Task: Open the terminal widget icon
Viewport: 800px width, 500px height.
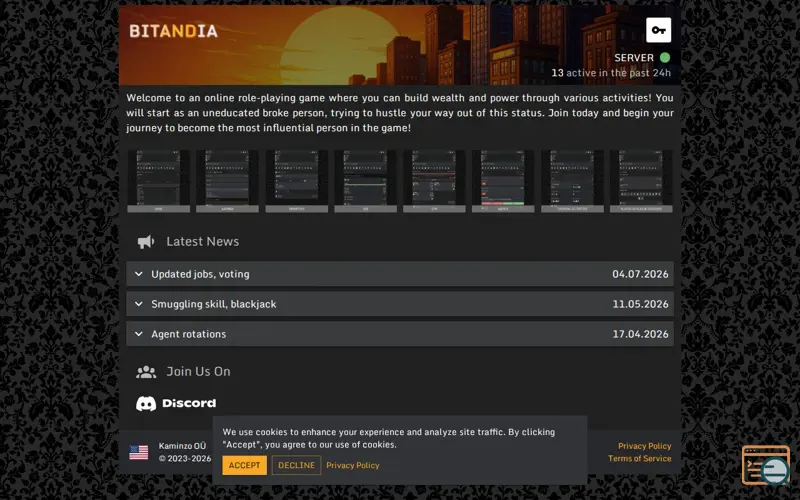Action: [766, 465]
